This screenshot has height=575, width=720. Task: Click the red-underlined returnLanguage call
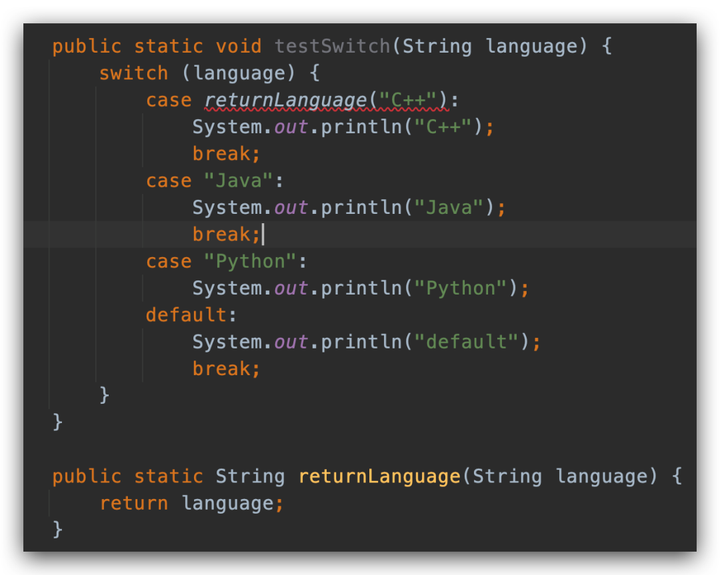[285, 100]
